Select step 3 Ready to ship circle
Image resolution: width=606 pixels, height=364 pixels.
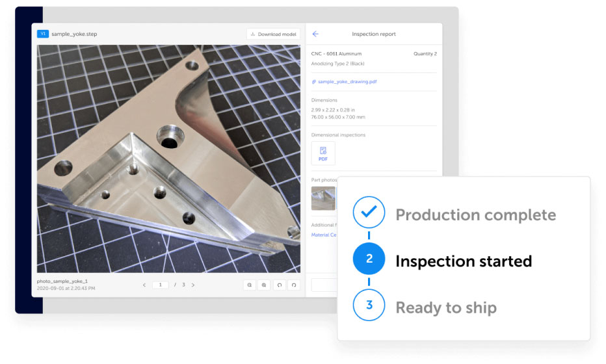click(369, 305)
